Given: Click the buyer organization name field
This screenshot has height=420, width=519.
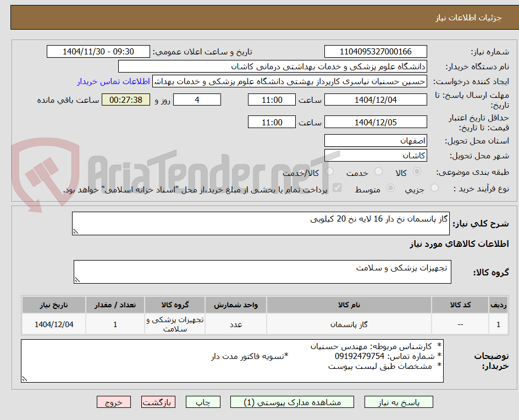Looking at the screenshot, I should pos(272,67).
